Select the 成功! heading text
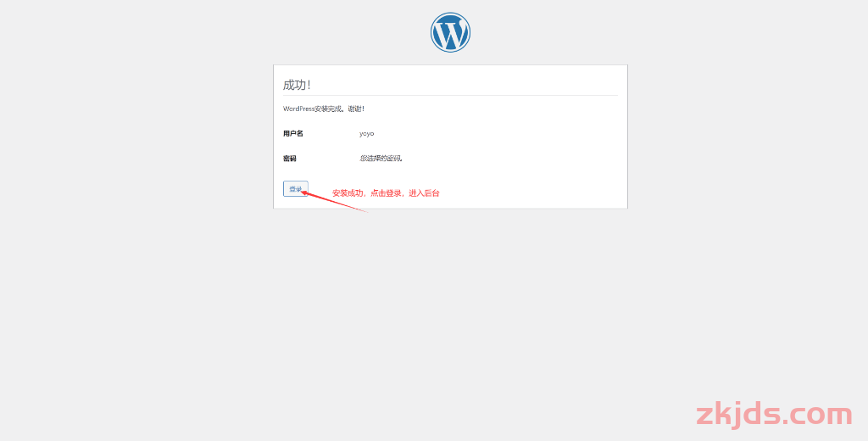This screenshot has width=868, height=441. pyautogui.click(x=298, y=85)
